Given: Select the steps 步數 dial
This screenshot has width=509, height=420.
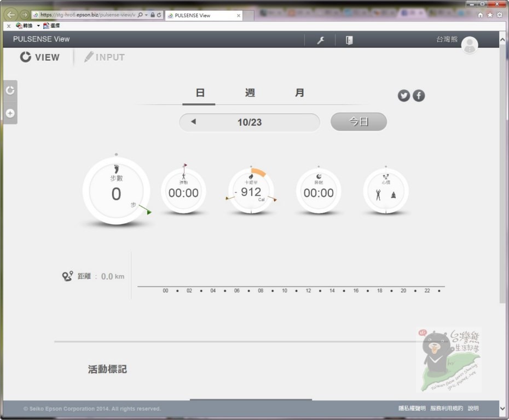Looking at the screenshot, I should coord(116,191).
